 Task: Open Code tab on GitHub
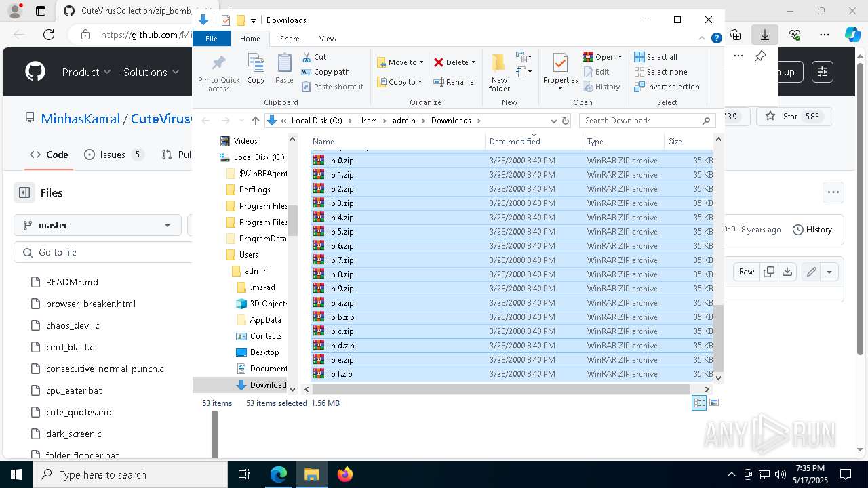(x=49, y=155)
